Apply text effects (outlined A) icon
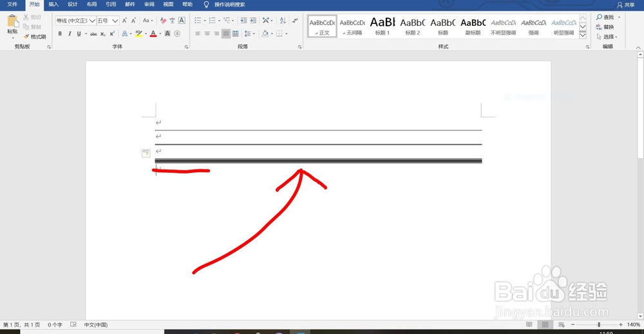The width and height of the screenshot is (644, 334). tap(124, 34)
